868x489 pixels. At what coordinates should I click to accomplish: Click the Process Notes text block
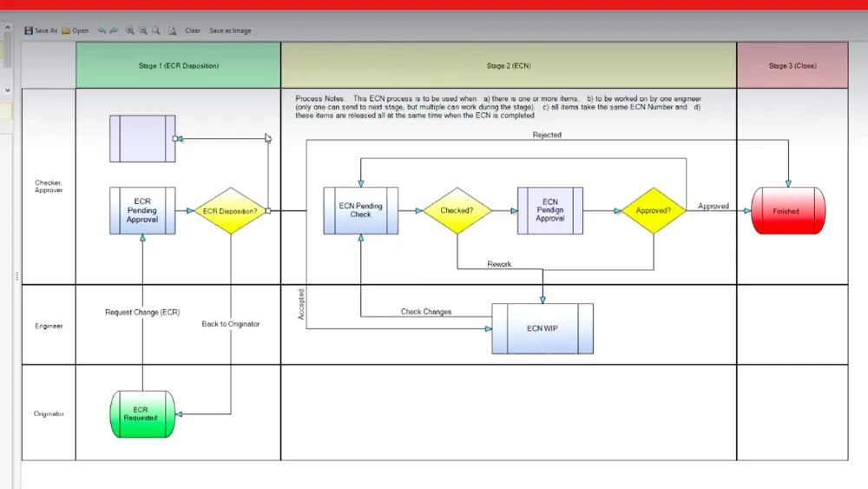pyautogui.click(x=498, y=107)
